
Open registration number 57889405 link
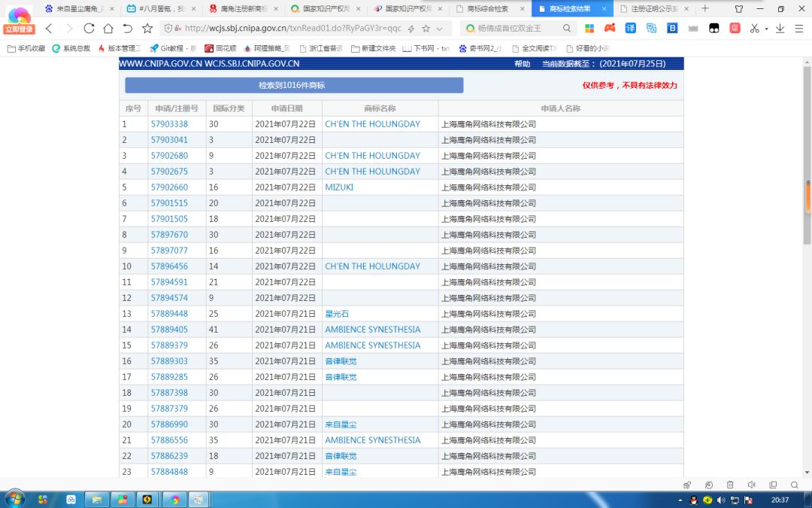tap(169, 330)
